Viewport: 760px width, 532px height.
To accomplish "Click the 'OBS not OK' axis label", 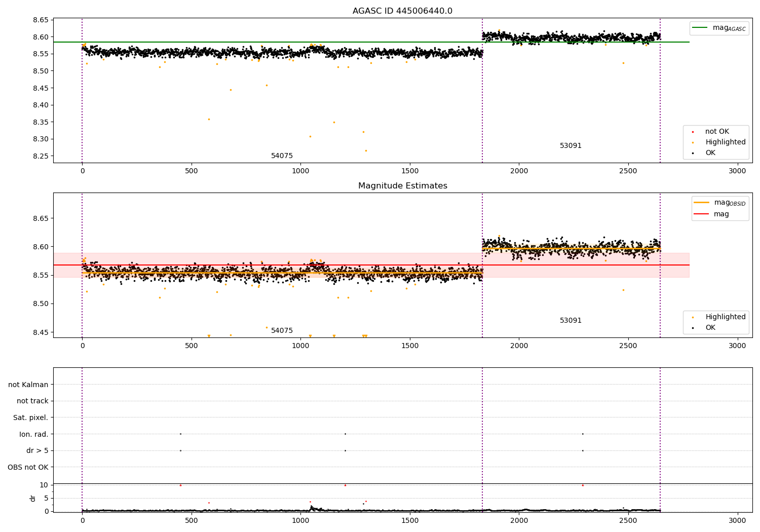I will tap(28, 467).
